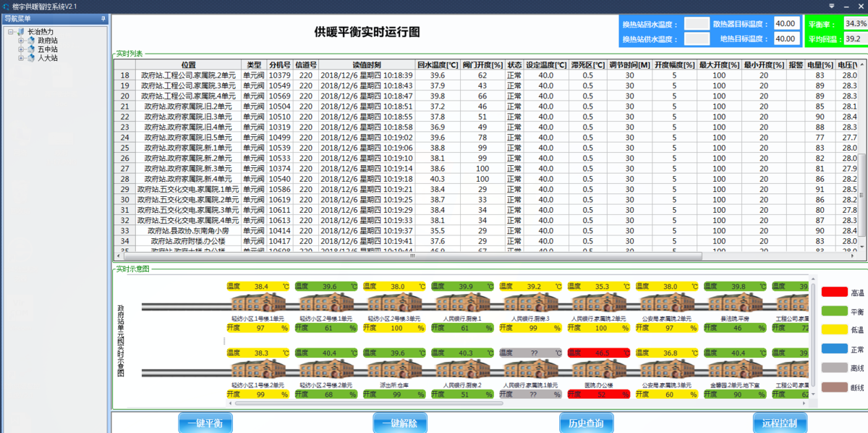This screenshot has height=433, width=868.
Task: Expand the 政府站 tree node
Action: tap(21, 41)
